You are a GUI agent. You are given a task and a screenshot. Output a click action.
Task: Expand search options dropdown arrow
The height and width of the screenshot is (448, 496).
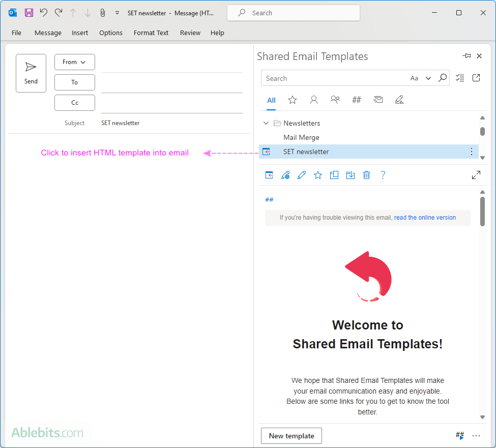pyautogui.click(x=428, y=78)
